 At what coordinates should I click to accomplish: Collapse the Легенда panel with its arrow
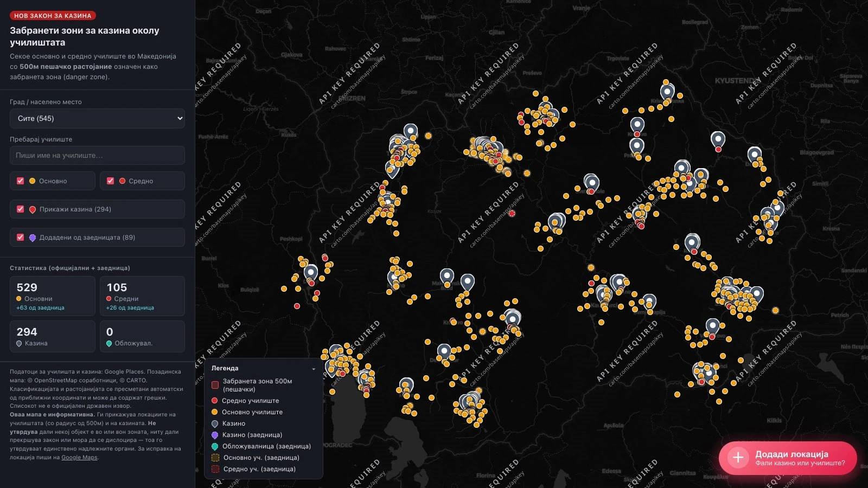pyautogui.click(x=314, y=369)
